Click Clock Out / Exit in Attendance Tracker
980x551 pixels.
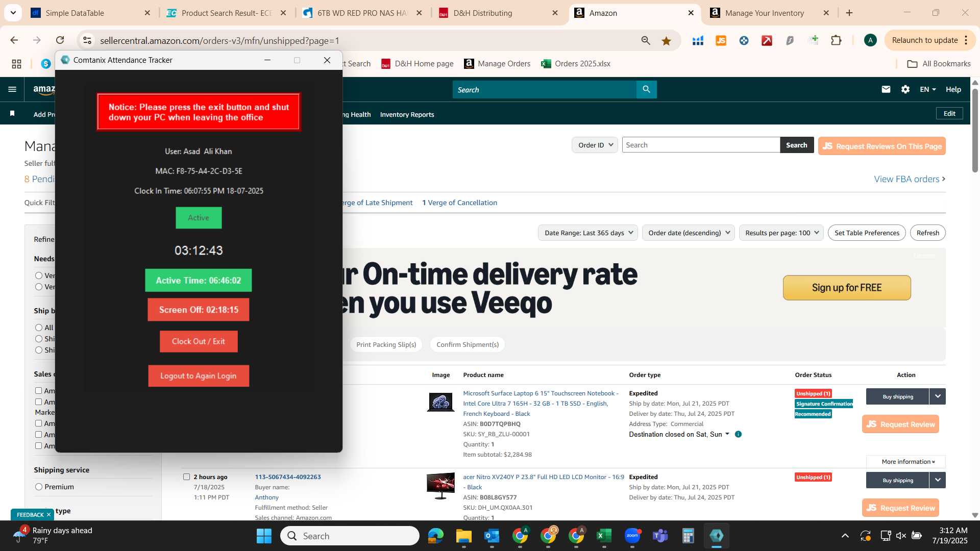(x=199, y=341)
